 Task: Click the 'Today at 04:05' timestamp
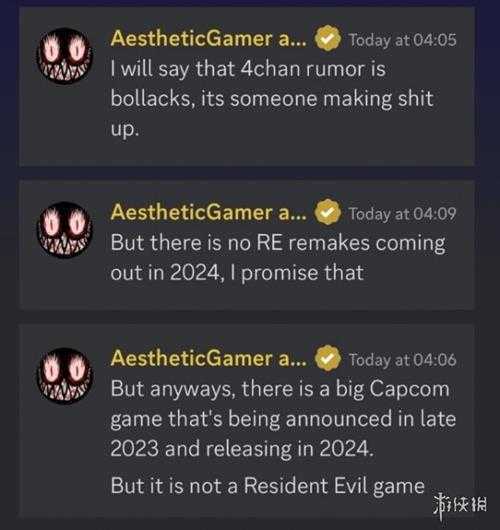tap(402, 40)
